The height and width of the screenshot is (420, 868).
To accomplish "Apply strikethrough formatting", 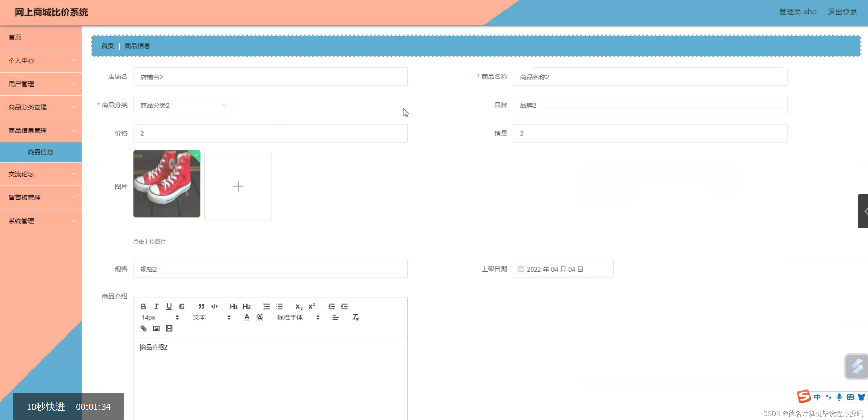I will click(182, 306).
